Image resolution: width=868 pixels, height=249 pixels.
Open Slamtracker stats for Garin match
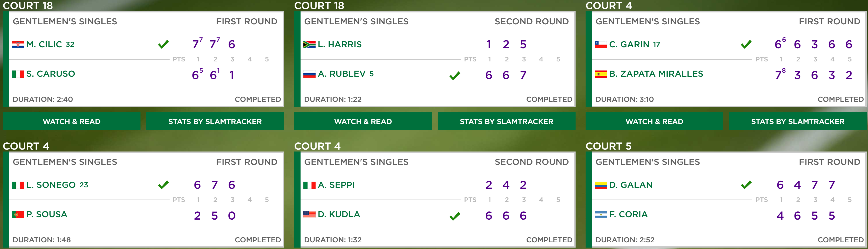798,121
